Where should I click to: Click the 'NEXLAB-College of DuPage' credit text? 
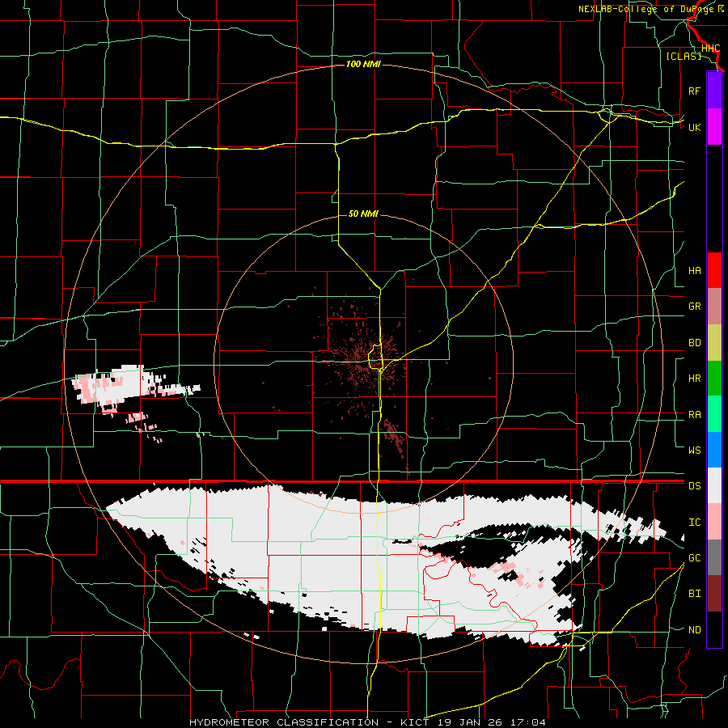[647, 9]
